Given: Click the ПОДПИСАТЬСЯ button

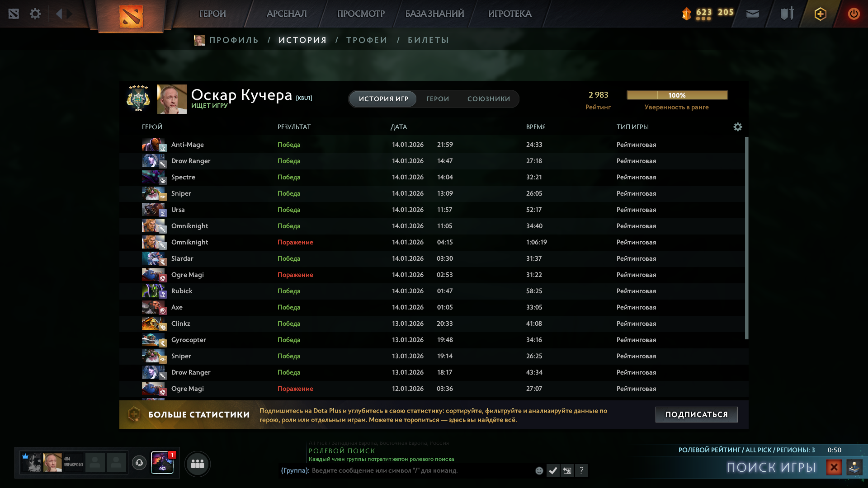Looking at the screenshot, I should click(x=696, y=414).
